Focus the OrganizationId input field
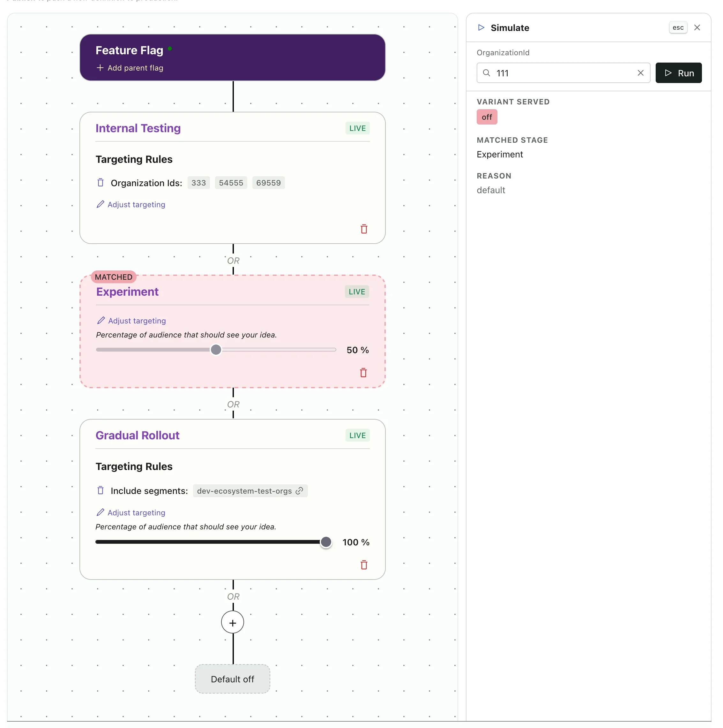This screenshot has height=728, width=723. (563, 73)
